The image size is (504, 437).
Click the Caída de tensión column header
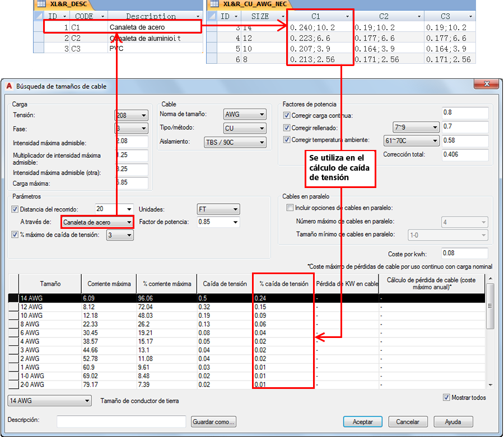tap(225, 284)
